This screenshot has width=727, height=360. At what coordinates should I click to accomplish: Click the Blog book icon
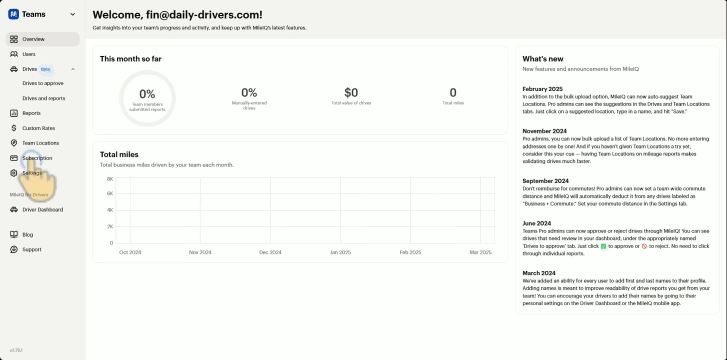[14, 235]
